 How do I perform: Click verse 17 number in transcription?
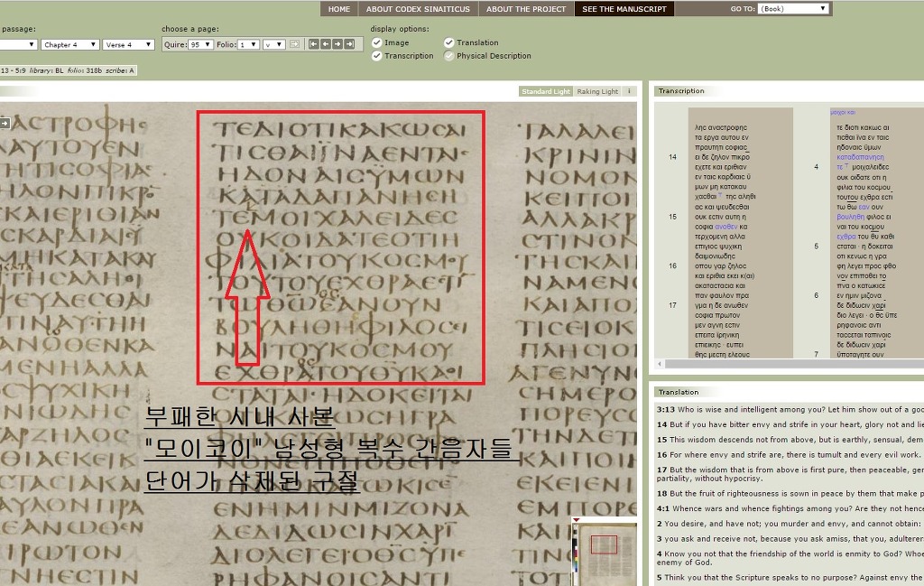[672, 305]
